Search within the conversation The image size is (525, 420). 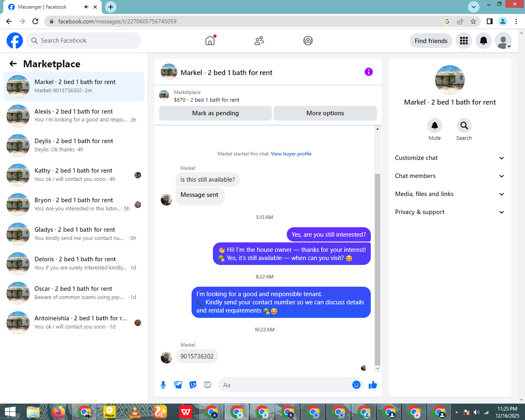click(x=464, y=126)
